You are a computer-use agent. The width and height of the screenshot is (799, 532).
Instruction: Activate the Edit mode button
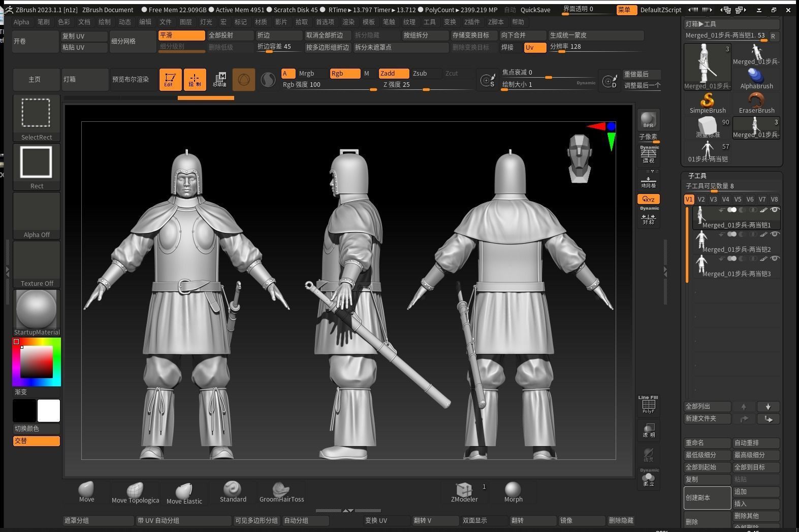(170, 80)
